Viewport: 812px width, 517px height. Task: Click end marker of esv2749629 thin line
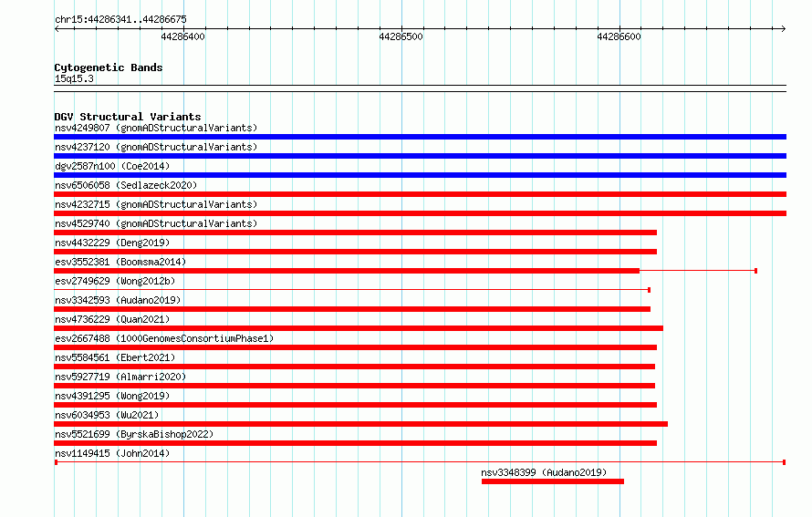coord(649,290)
